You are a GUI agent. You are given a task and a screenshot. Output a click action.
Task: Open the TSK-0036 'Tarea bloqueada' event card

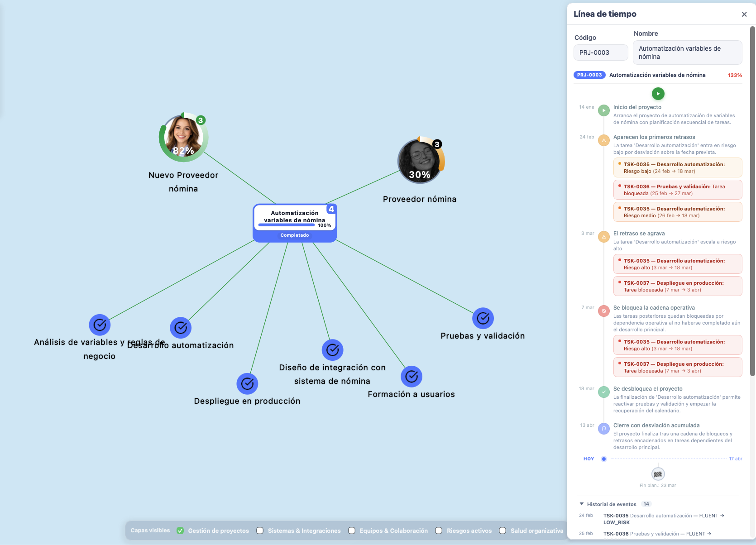(677, 190)
